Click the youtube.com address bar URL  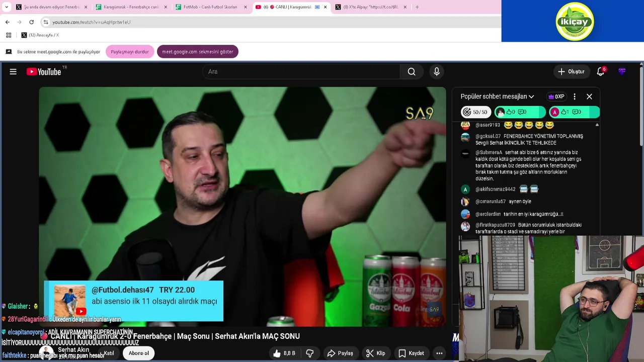click(92, 22)
